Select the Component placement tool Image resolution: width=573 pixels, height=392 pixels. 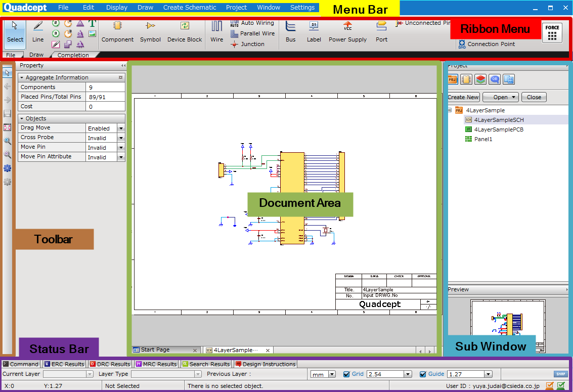pyautogui.click(x=117, y=31)
